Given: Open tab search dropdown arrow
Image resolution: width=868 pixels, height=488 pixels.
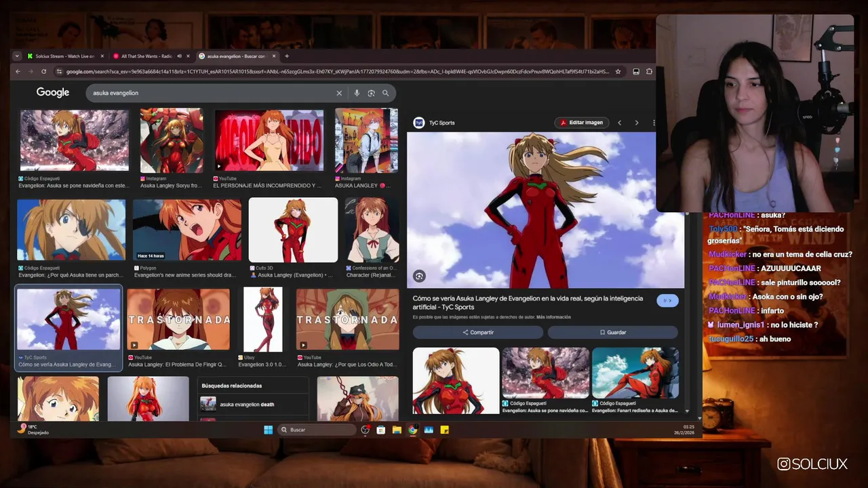Looking at the screenshot, I should [18, 56].
